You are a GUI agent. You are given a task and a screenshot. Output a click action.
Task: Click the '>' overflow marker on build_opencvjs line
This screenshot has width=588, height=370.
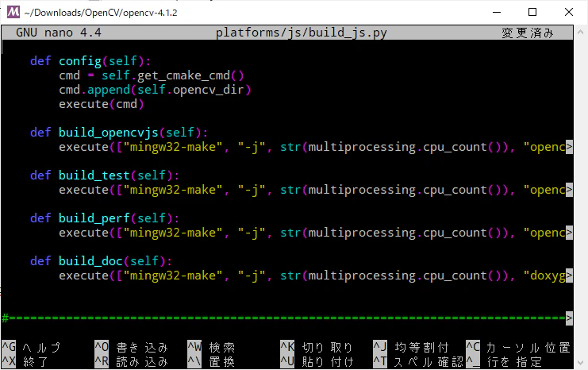point(569,147)
